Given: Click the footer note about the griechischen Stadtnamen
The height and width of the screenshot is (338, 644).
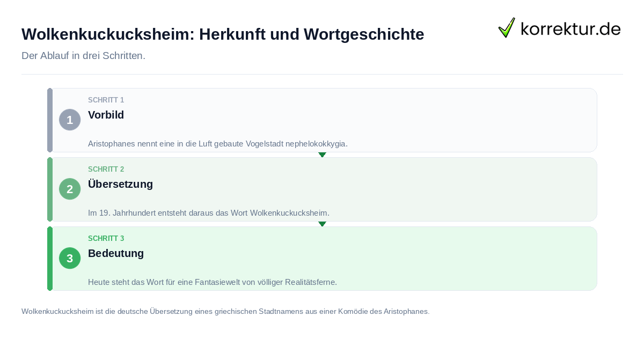Looking at the screenshot, I should [x=225, y=311].
